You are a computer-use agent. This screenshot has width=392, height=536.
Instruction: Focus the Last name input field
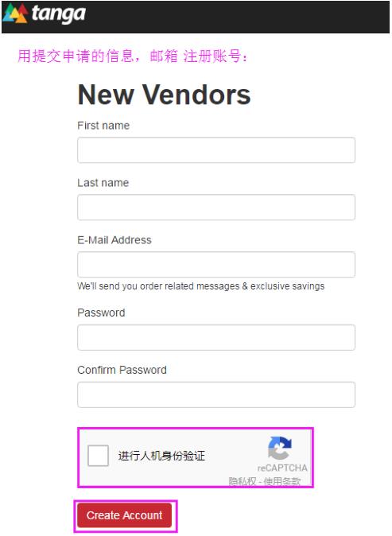[216, 207]
